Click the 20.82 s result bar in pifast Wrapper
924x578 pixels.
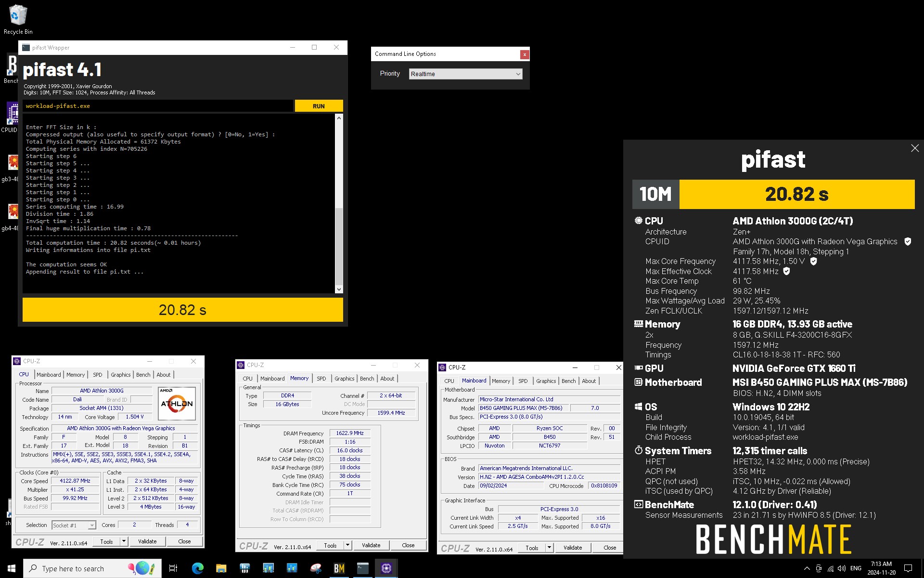point(183,310)
